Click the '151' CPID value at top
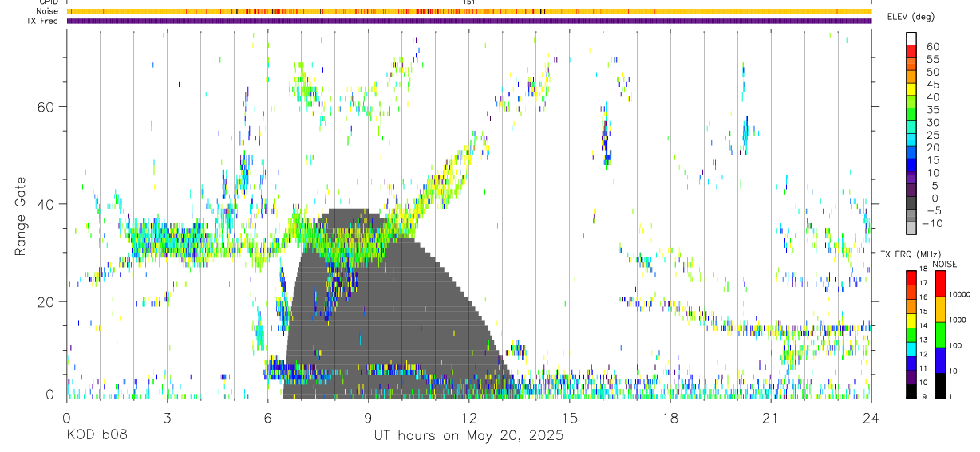The image size is (980, 452). pos(469,2)
